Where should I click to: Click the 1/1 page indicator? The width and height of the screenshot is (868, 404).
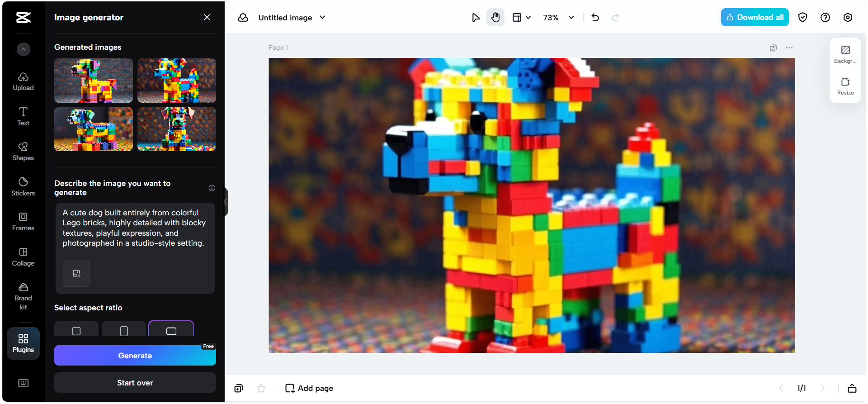[802, 388]
